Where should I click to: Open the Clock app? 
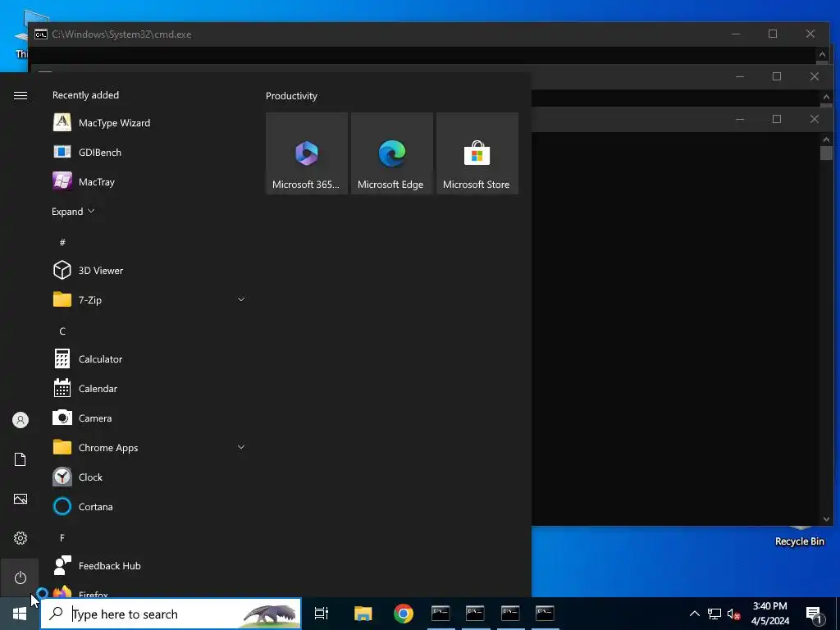(149, 477)
